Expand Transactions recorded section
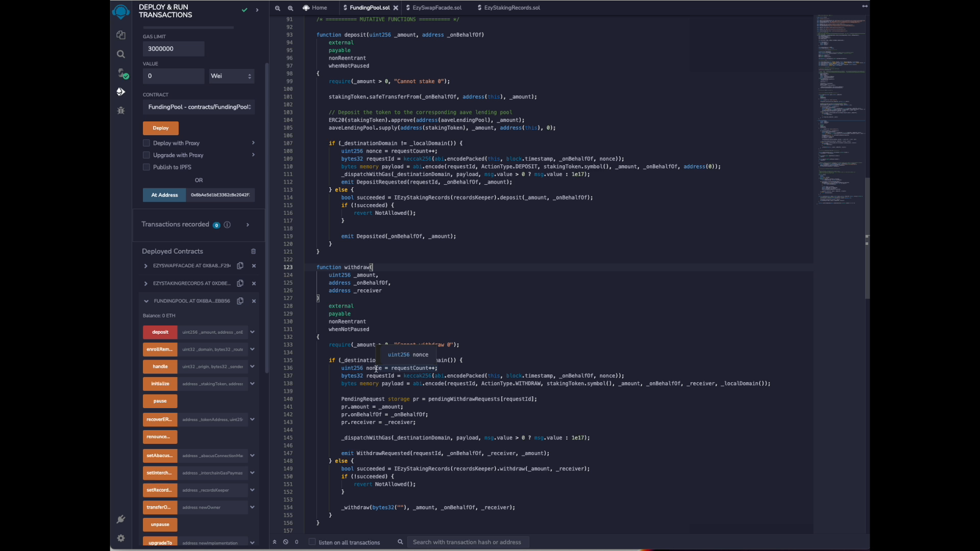 [x=248, y=224]
